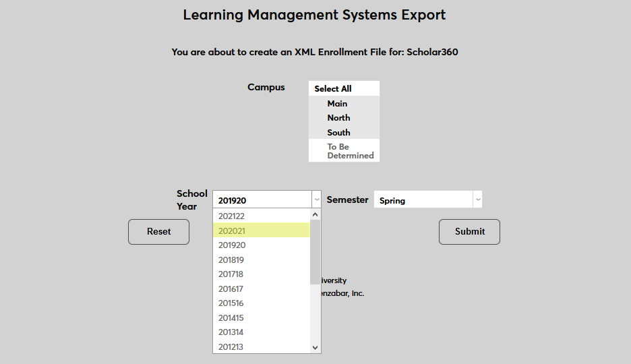Screen dimensions: 631x364
Task: Open School Year dropdown arrow
Action: pos(316,200)
